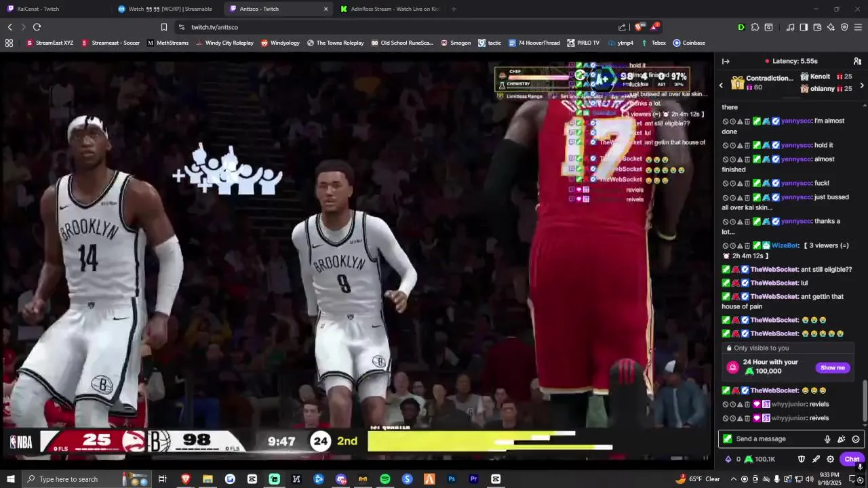
Task: Open Windows Start menu
Action: [x=10, y=479]
